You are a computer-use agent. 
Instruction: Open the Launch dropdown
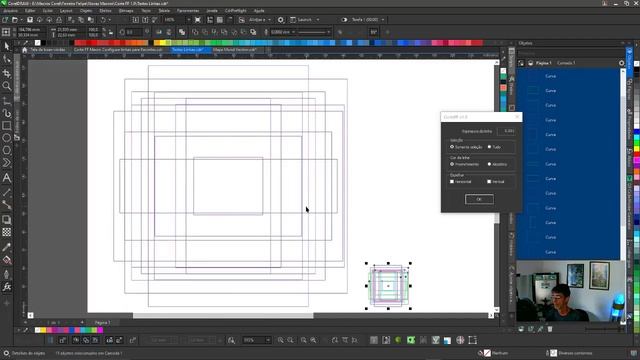pos(318,20)
